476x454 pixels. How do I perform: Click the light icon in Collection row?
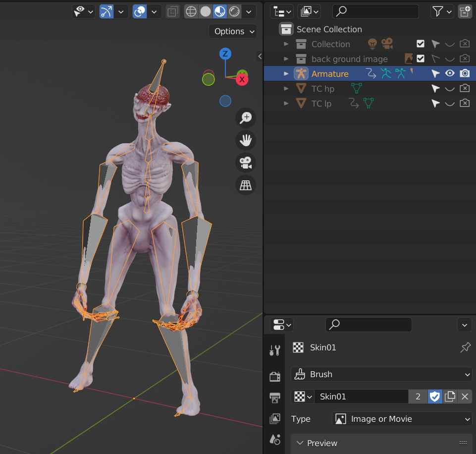372,44
